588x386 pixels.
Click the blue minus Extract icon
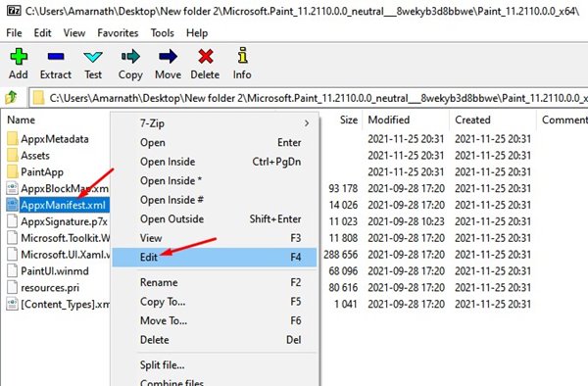coord(56,57)
